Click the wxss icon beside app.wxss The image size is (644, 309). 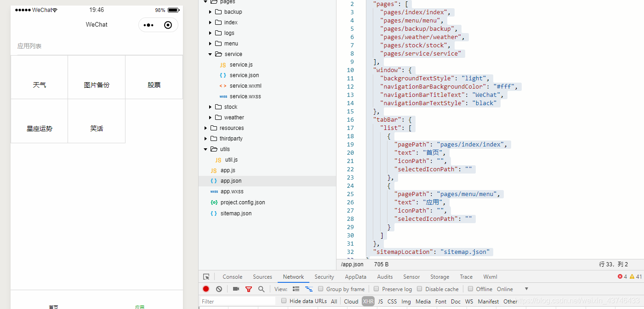point(214,191)
